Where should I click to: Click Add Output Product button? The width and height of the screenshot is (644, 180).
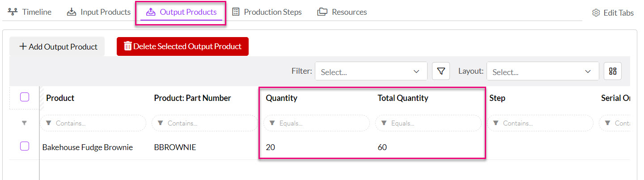57,46
